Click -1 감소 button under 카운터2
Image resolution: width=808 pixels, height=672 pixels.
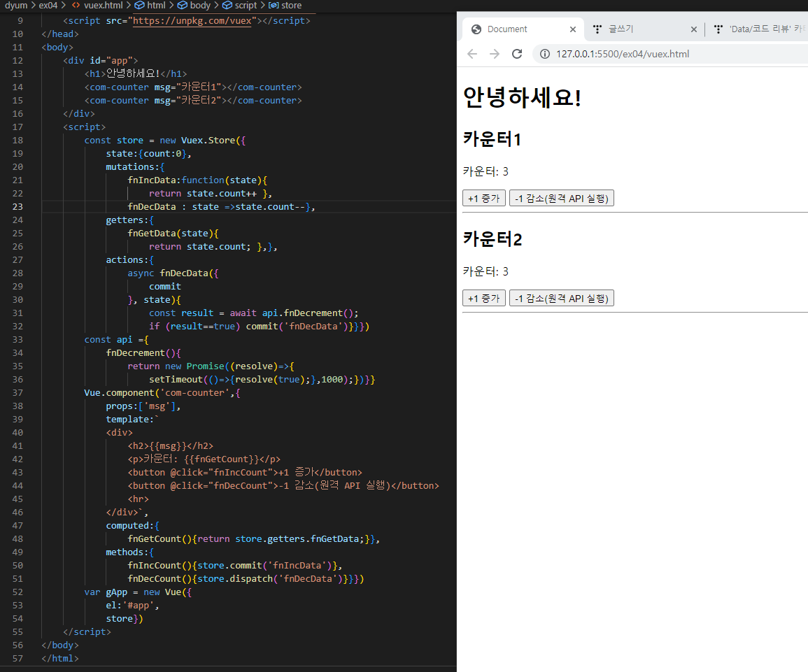(561, 298)
